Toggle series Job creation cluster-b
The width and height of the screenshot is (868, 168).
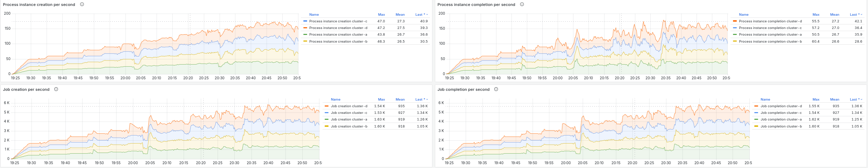tap(349, 126)
